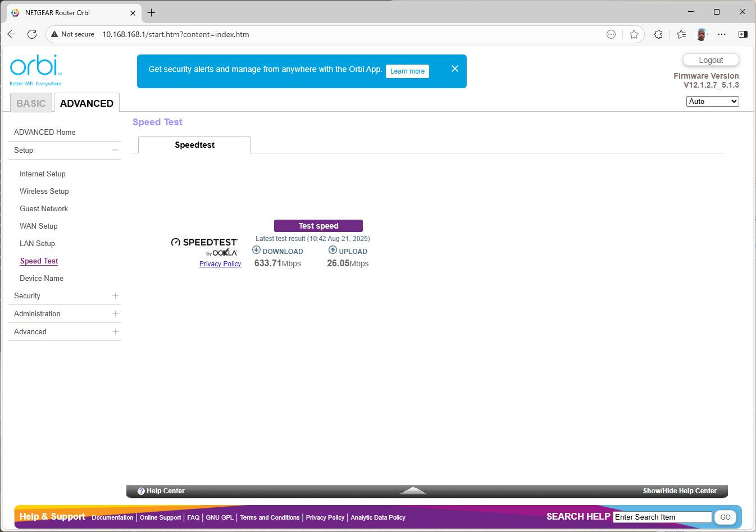Open the favorites list icon
This screenshot has height=532, width=756.
coord(681,34)
